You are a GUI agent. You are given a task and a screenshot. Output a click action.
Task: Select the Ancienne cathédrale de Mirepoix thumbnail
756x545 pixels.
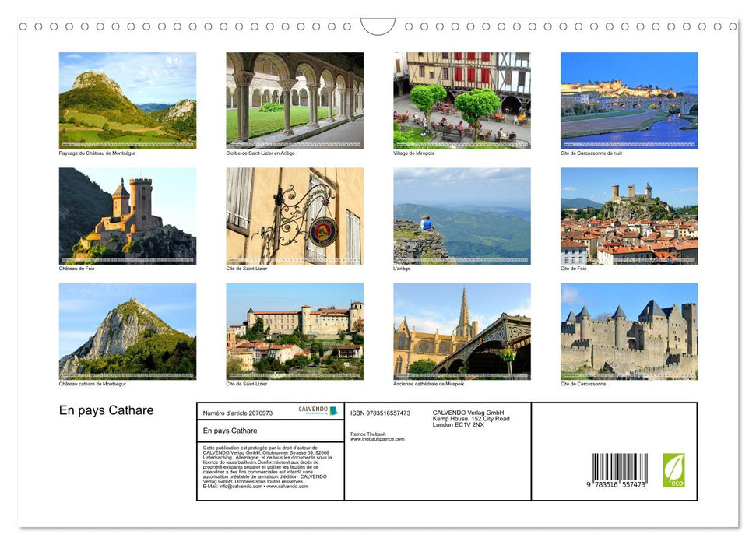tap(462, 331)
